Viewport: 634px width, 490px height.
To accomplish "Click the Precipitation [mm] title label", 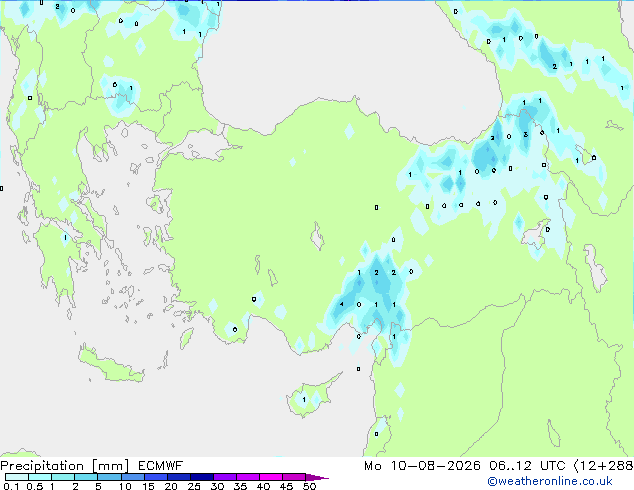I will (65, 466).
